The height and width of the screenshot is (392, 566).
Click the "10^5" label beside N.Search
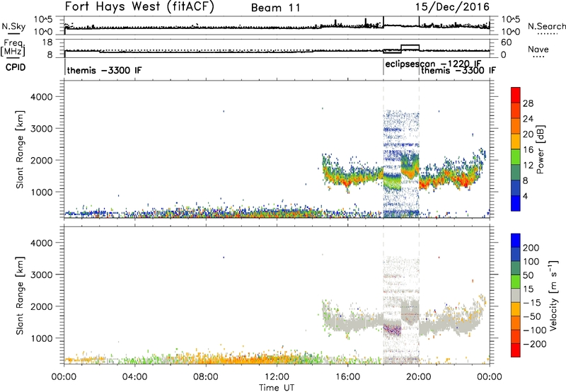click(510, 20)
